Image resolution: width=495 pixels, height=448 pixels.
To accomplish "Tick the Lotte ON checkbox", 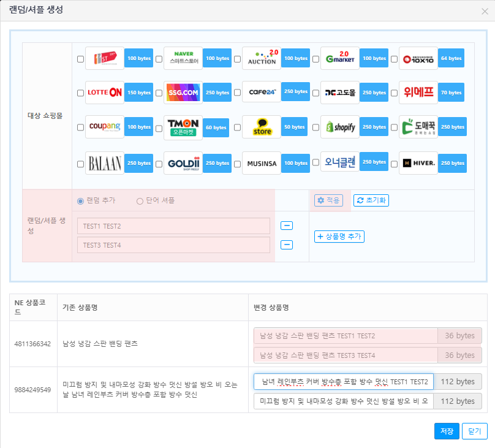I will (x=80, y=93).
